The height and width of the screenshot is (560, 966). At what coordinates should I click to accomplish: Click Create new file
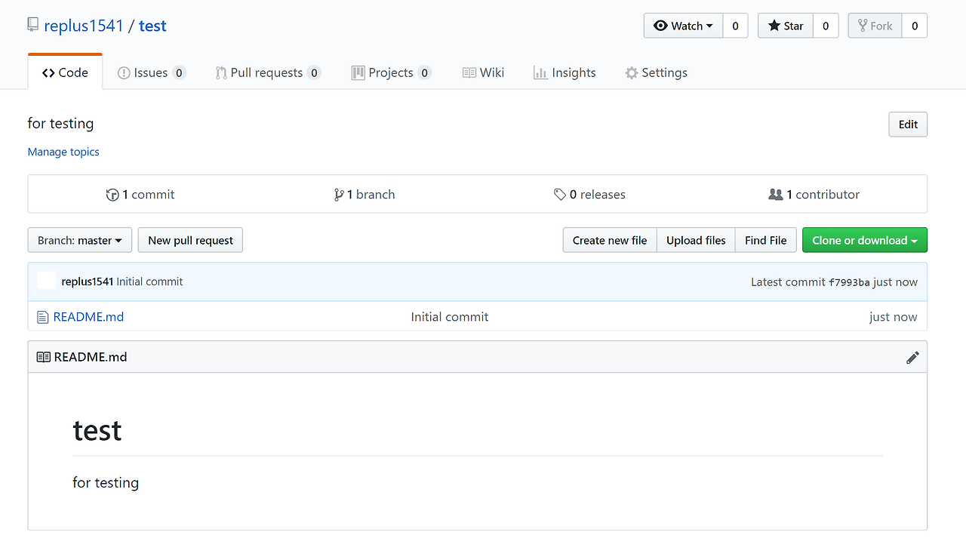(x=610, y=240)
